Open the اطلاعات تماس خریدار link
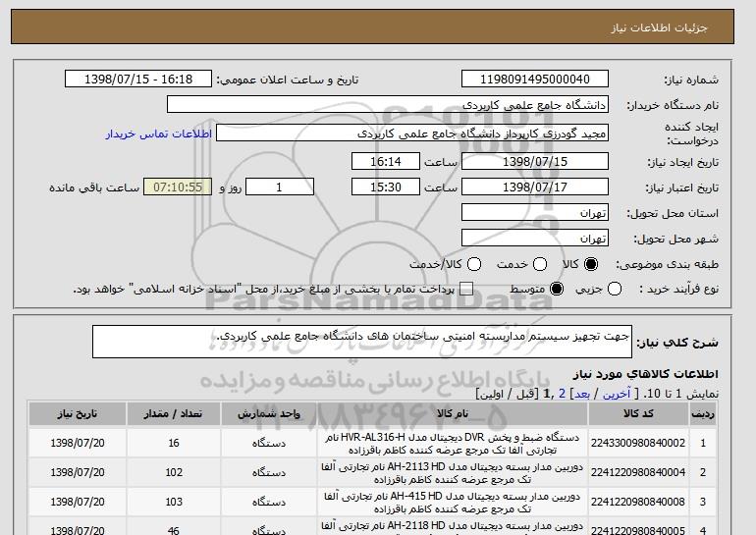The image size is (756, 535). pyautogui.click(x=159, y=134)
